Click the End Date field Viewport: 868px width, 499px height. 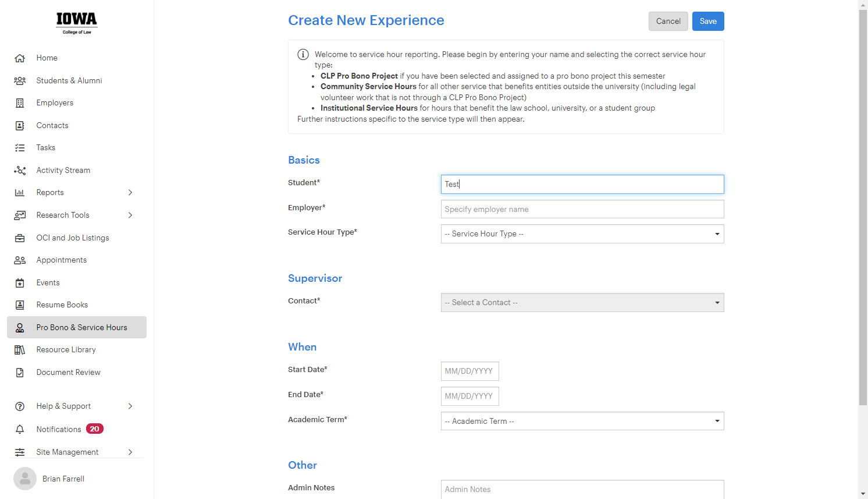470,397
